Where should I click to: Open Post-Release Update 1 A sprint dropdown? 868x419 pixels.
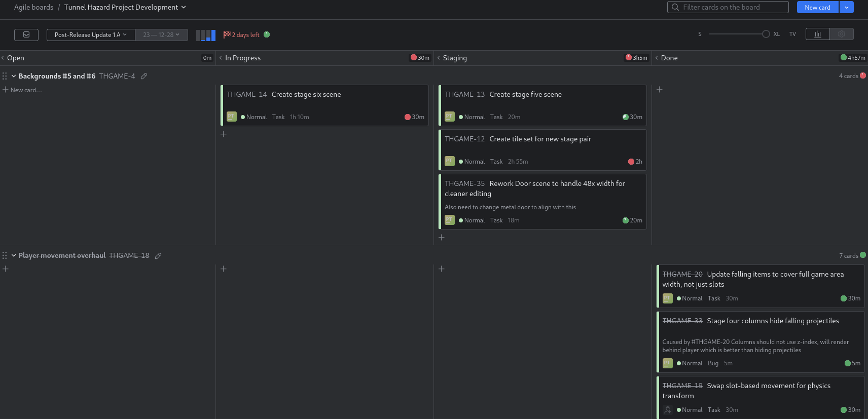click(x=91, y=35)
